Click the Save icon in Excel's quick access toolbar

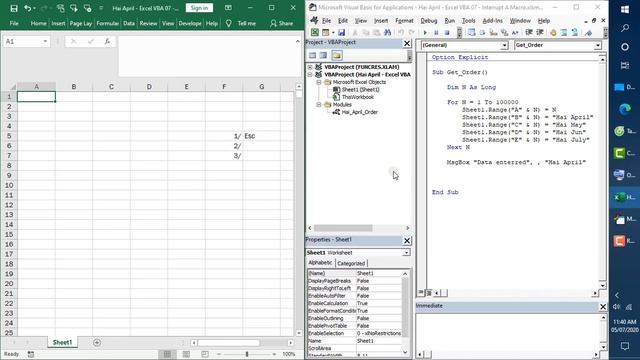point(14,8)
